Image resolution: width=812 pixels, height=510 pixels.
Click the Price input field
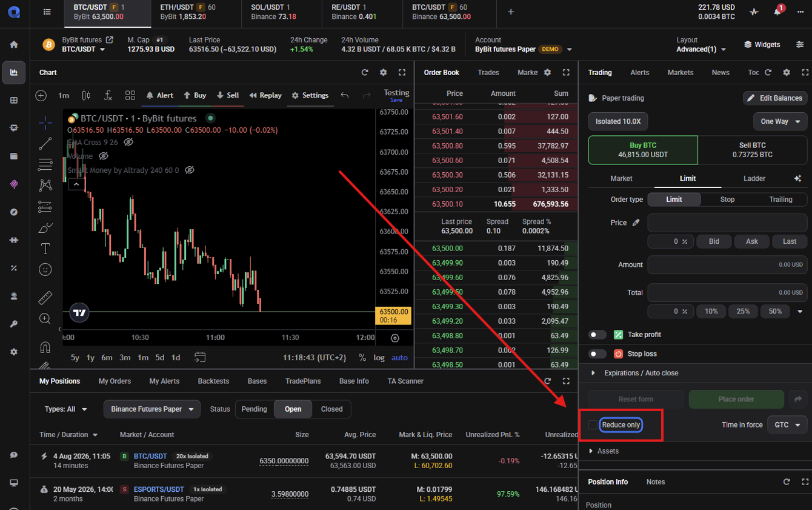pyautogui.click(x=727, y=223)
